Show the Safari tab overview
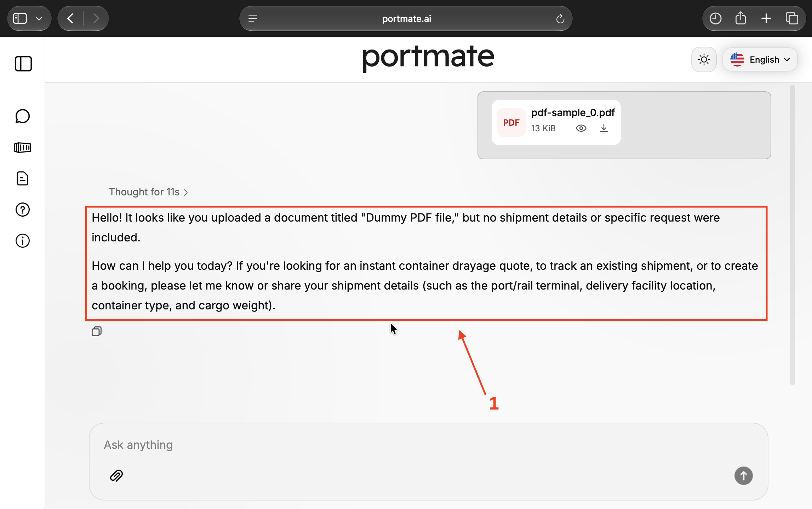The image size is (812, 509). pyautogui.click(x=792, y=18)
